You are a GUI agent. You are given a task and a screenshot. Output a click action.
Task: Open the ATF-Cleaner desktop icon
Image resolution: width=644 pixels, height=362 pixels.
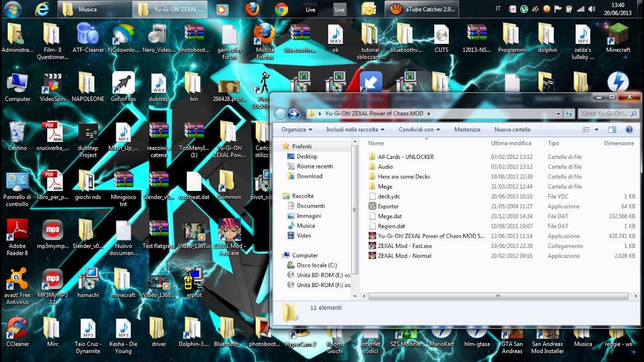pyautogui.click(x=88, y=38)
